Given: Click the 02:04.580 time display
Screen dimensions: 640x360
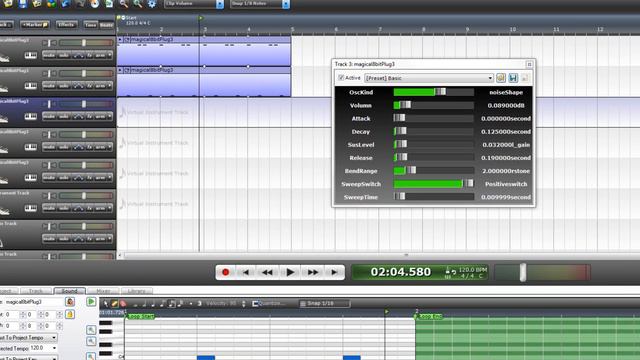Looking at the screenshot, I should click(x=400, y=272).
